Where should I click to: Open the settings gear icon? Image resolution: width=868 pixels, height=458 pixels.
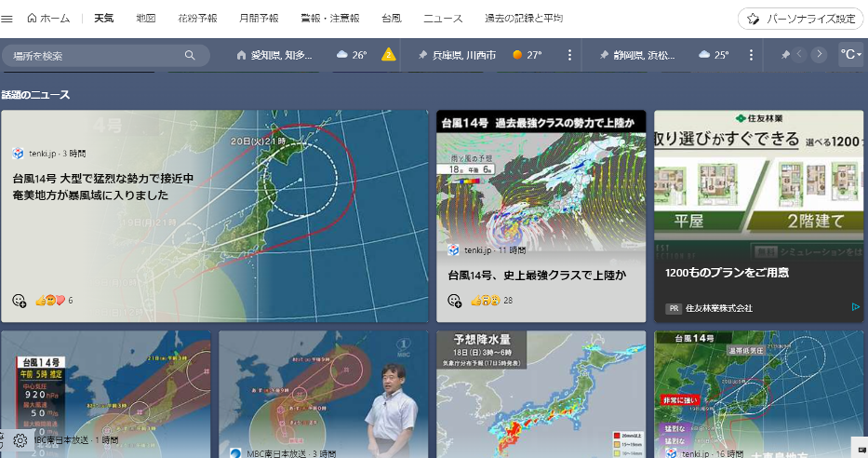[x=20, y=440]
